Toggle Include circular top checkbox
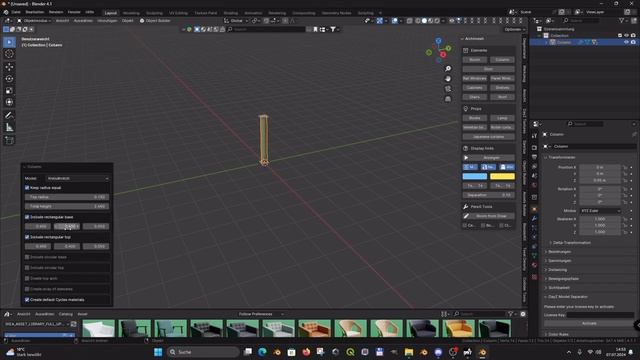640x360 pixels. coord(27,268)
